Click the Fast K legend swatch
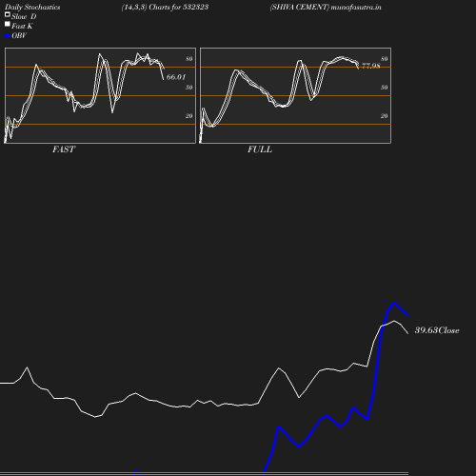Screen dimensions: 476x476 pyautogui.click(x=8, y=24)
